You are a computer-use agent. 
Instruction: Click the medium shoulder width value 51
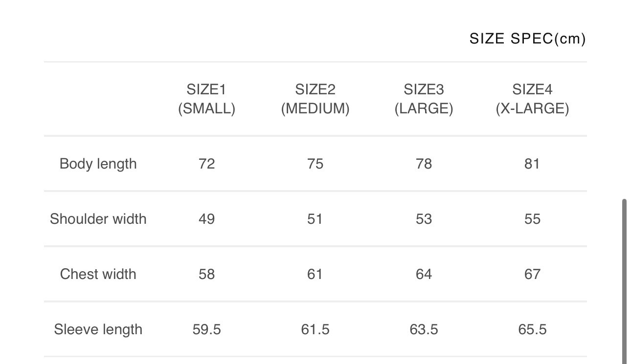click(315, 219)
